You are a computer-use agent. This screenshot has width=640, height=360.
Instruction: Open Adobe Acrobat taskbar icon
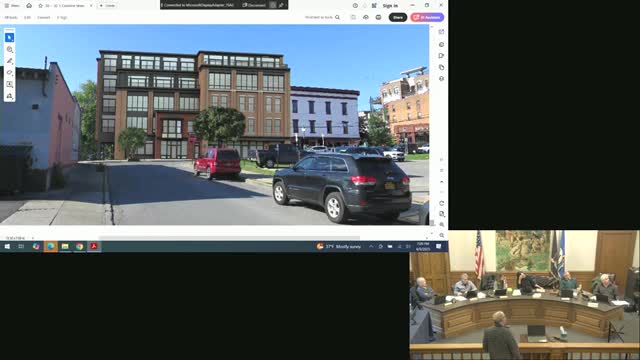tap(94, 247)
